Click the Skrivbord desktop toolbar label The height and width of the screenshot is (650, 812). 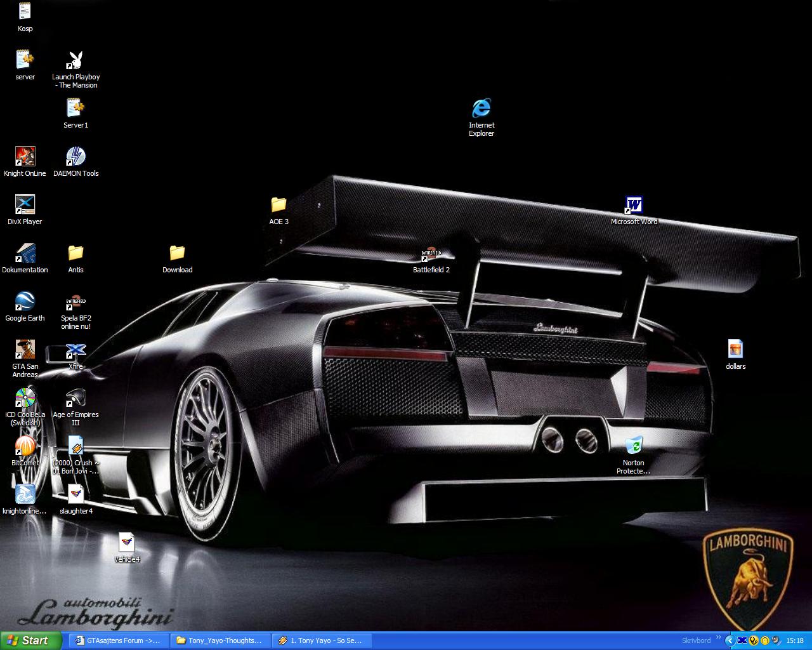pyautogui.click(x=696, y=640)
